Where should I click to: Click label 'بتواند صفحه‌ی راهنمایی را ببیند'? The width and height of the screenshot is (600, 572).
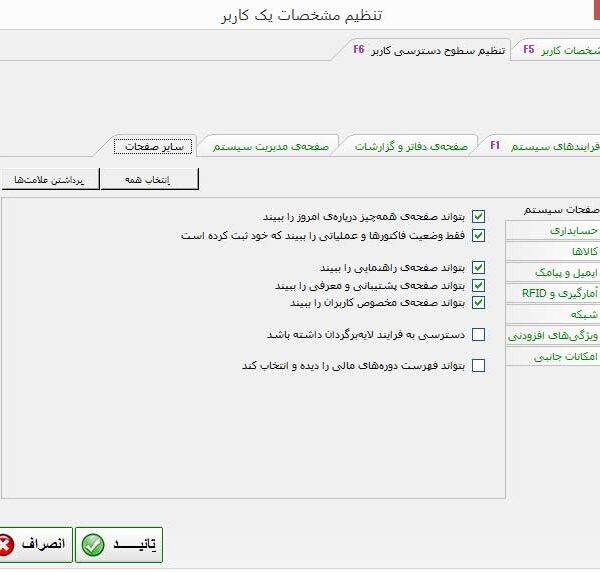(x=392, y=268)
